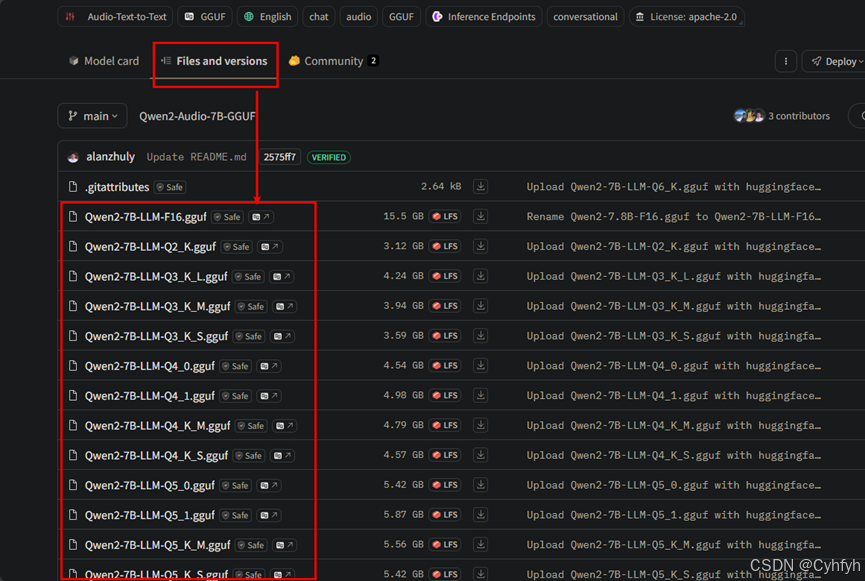Download Qwen2-7B-LLM-Q5_K_M.gguf via its download icon
This screenshot has width=865, height=581.
click(480, 544)
